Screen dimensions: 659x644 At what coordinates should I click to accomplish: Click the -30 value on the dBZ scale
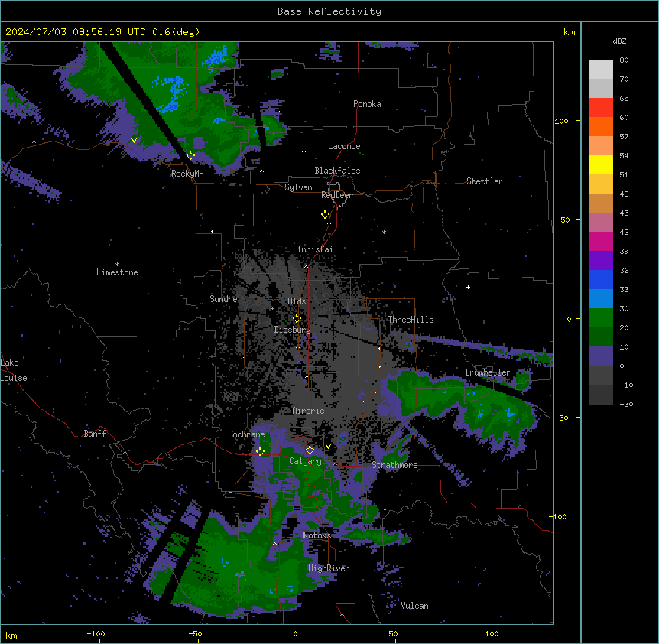point(626,404)
